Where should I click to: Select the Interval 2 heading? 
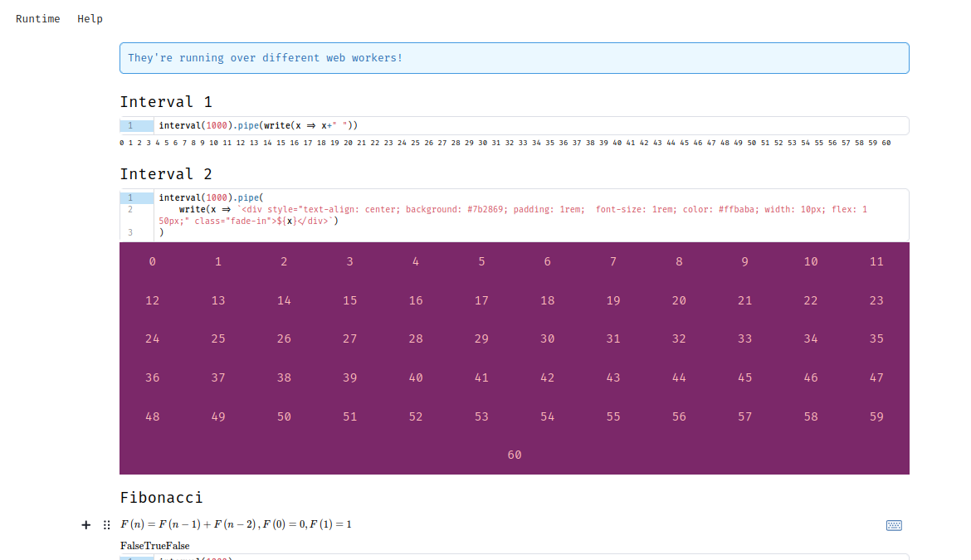[166, 174]
